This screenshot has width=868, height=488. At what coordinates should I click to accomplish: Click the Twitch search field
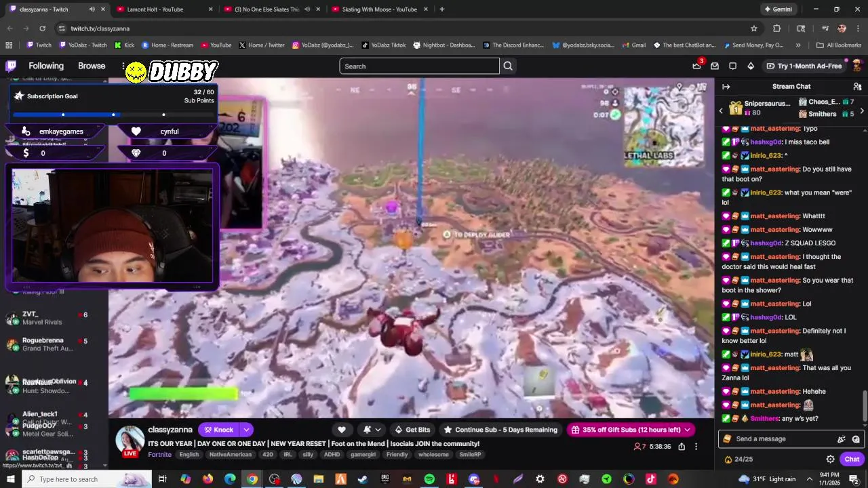[419, 66]
